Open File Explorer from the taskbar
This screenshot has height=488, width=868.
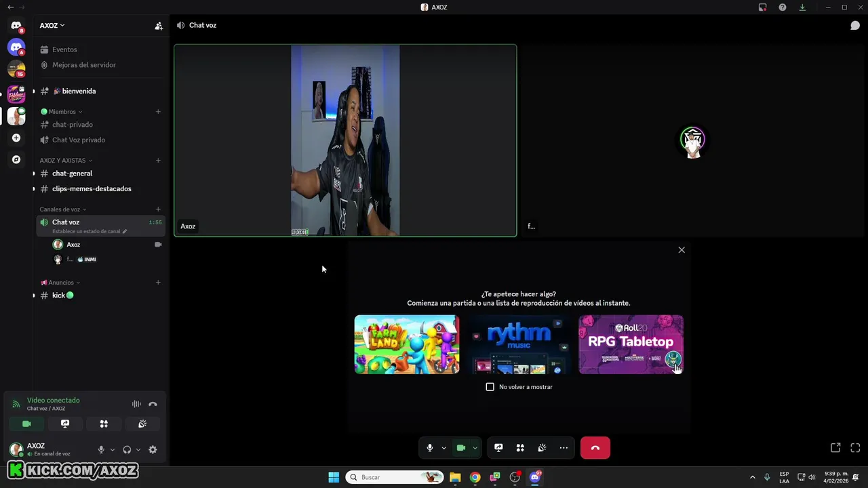point(455,477)
